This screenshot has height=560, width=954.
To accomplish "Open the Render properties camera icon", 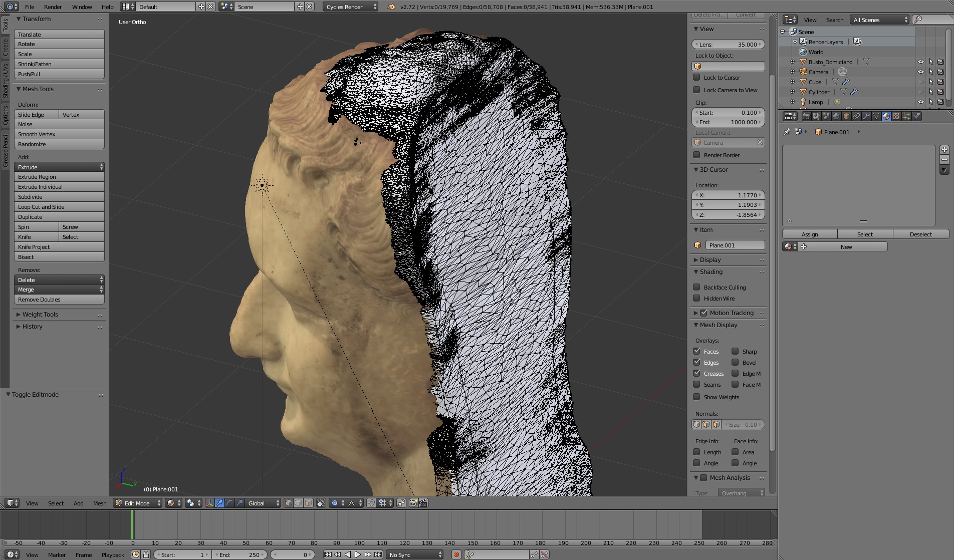I will pyautogui.click(x=806, y=116).
